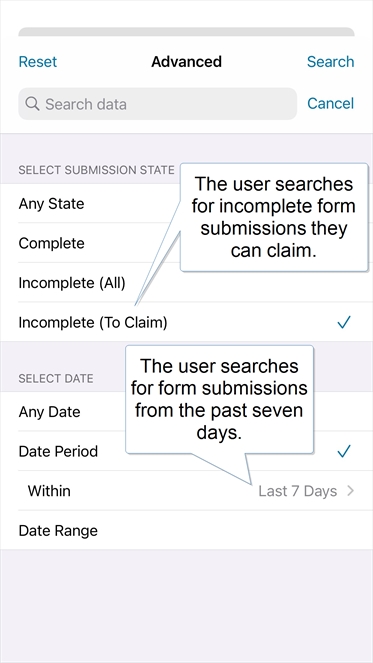Tap the grey sheet grabber bar at top
This screenshot has height=663, width=373.
pyautogui.click(x=186, y=32)
